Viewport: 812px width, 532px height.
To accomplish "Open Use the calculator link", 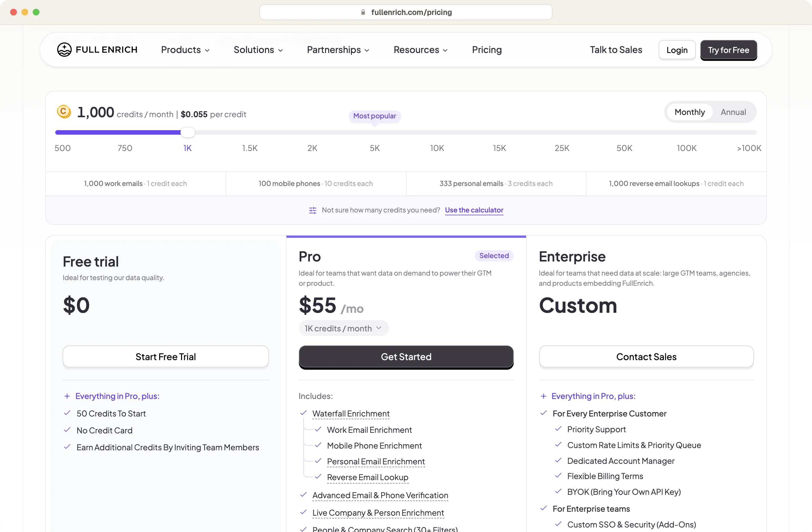I will tap(474, 210).
